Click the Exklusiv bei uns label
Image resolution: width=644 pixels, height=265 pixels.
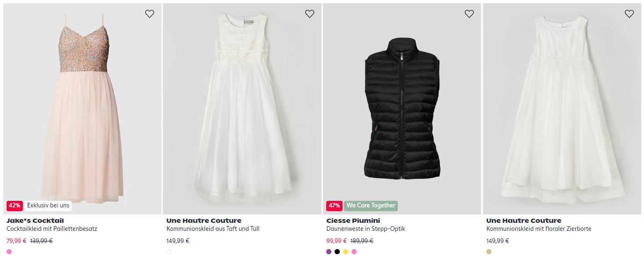48,206
